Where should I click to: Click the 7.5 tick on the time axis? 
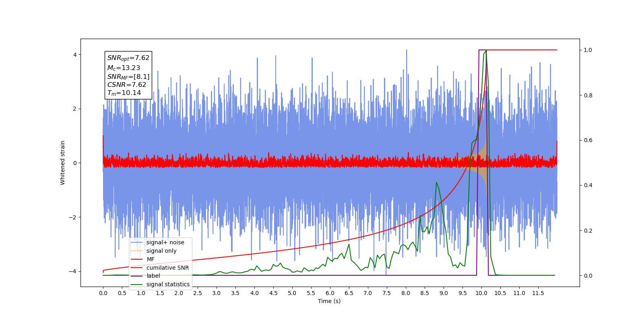[x=387, y=293]
